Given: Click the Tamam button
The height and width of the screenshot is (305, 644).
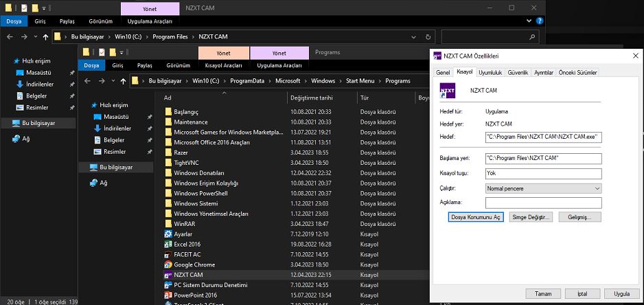Looking at the screenshot, I should pyautogui.click(x=543, y=294).
